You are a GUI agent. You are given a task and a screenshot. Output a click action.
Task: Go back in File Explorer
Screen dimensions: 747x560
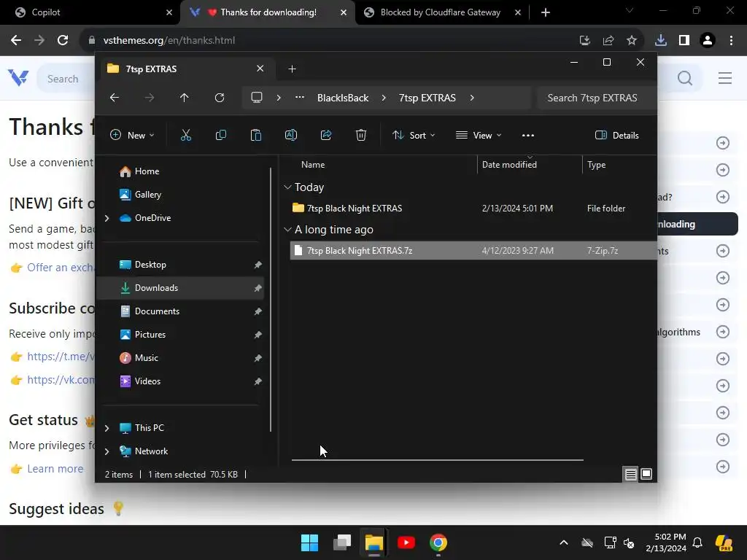(x=115, y=98)
